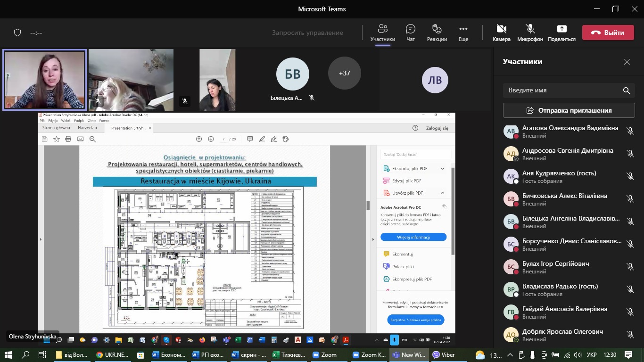The width and height of the screenshot is (644, 362).
Task: Open the Еще more options menu
Action: pos(463,33)
